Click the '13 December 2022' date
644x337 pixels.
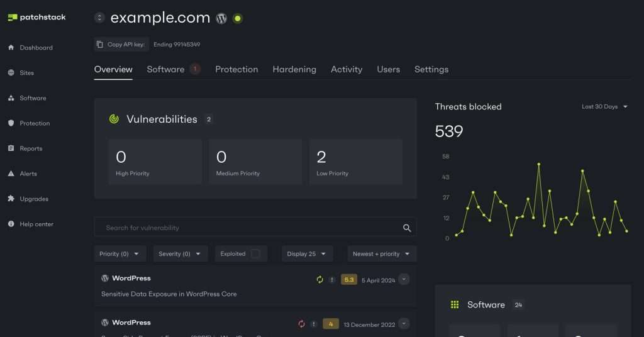(369, 324)
